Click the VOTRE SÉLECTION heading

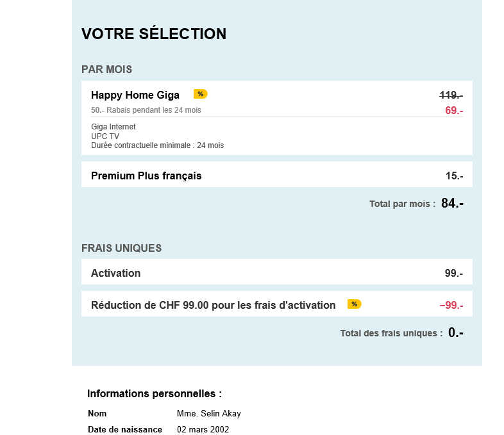pyautogui.click(x=154, y=34)
